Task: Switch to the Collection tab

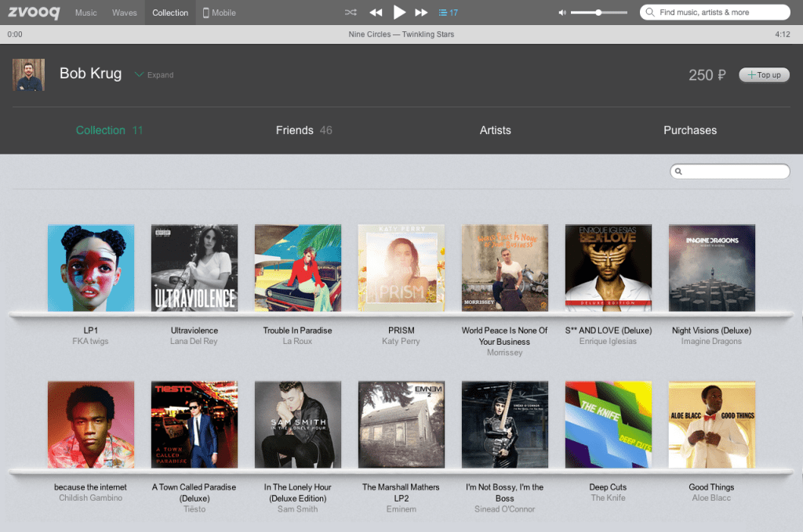Action: point(109,130)
